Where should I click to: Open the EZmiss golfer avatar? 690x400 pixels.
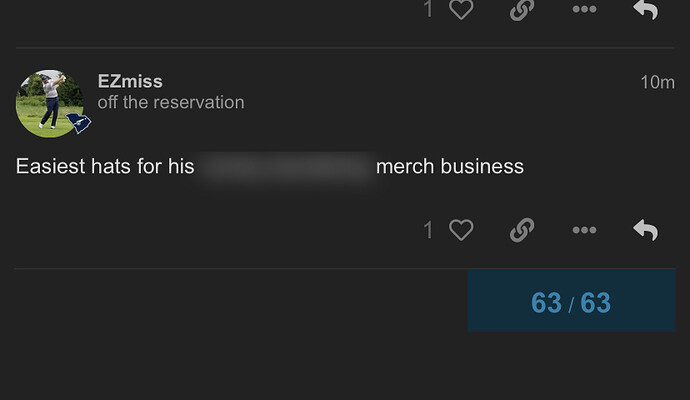48,102
